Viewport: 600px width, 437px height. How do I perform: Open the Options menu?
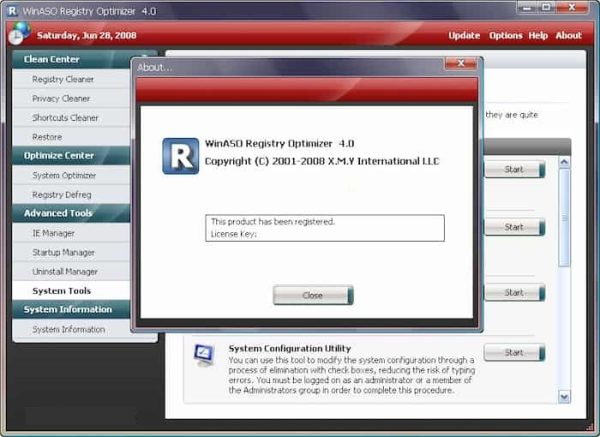point(505,36)
